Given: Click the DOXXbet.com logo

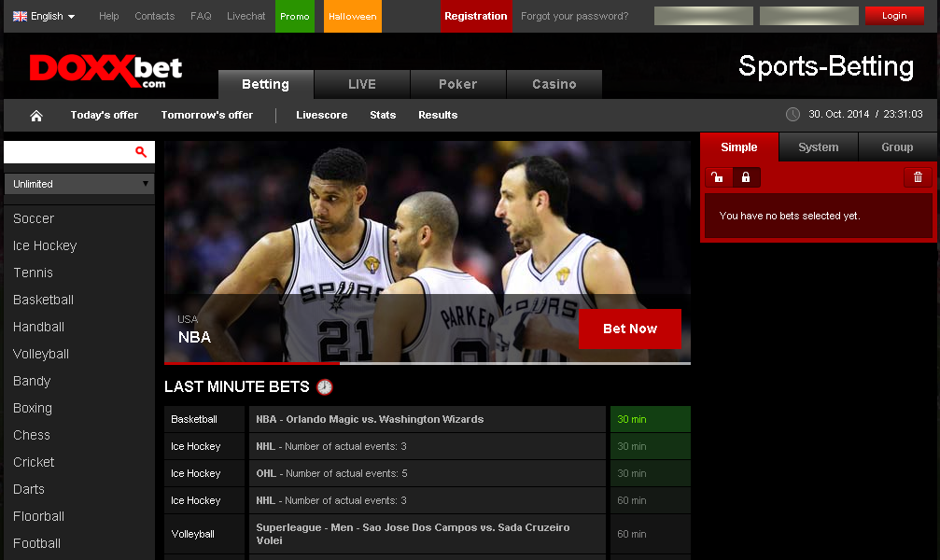Looking at the screenshot, I should coord(106,71).
